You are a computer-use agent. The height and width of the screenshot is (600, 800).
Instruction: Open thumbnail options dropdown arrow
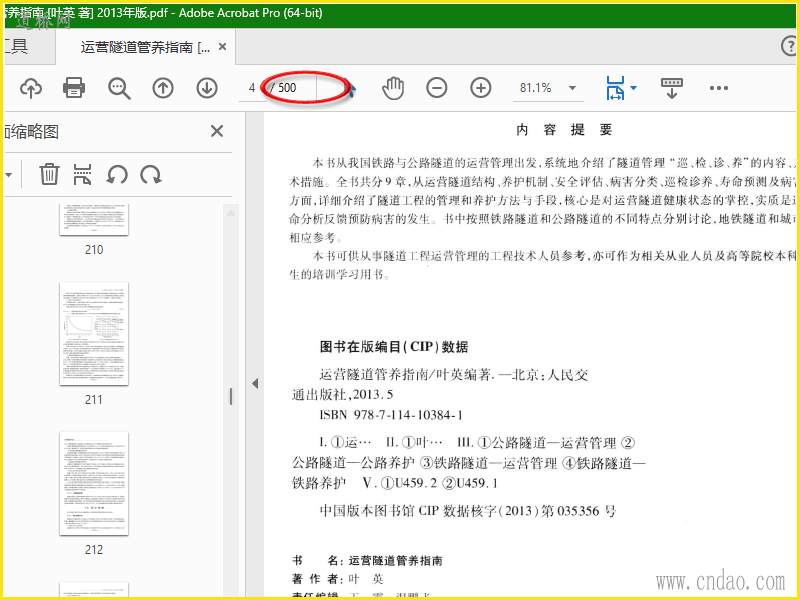[9, 175]
